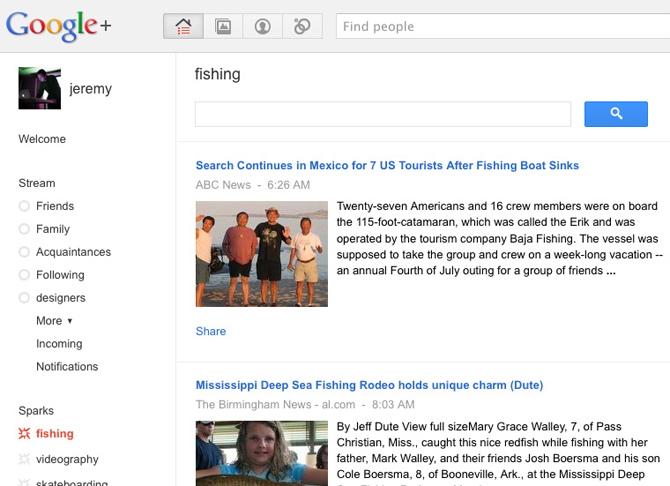Open the girl with redfish photo
The width and height of the screenshot is (670, 486).
point(262,453)
